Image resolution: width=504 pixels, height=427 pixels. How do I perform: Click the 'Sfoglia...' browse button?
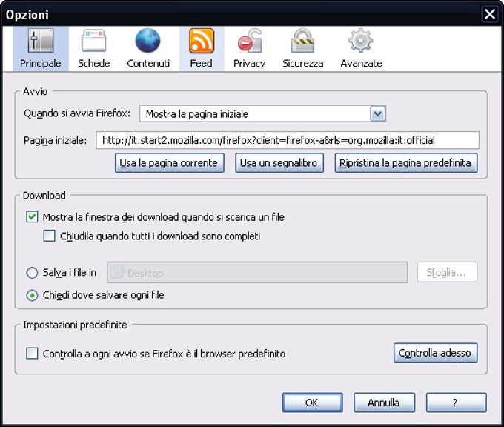[447, 272]
